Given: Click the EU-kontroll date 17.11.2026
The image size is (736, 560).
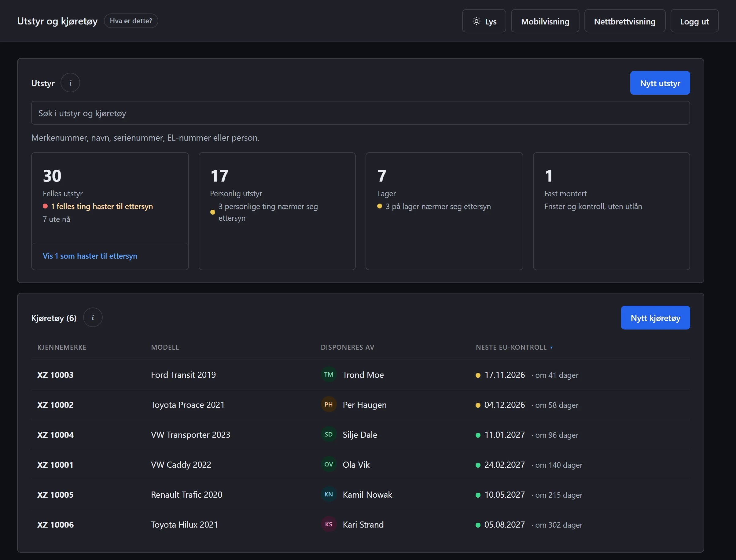Looking at the screenshot, I should click(504, 375).
